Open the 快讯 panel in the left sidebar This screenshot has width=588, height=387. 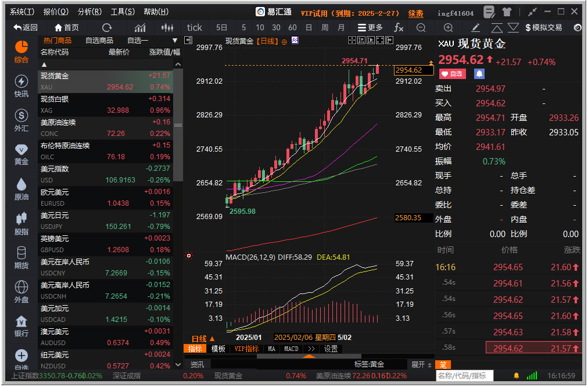pos(21,87)
